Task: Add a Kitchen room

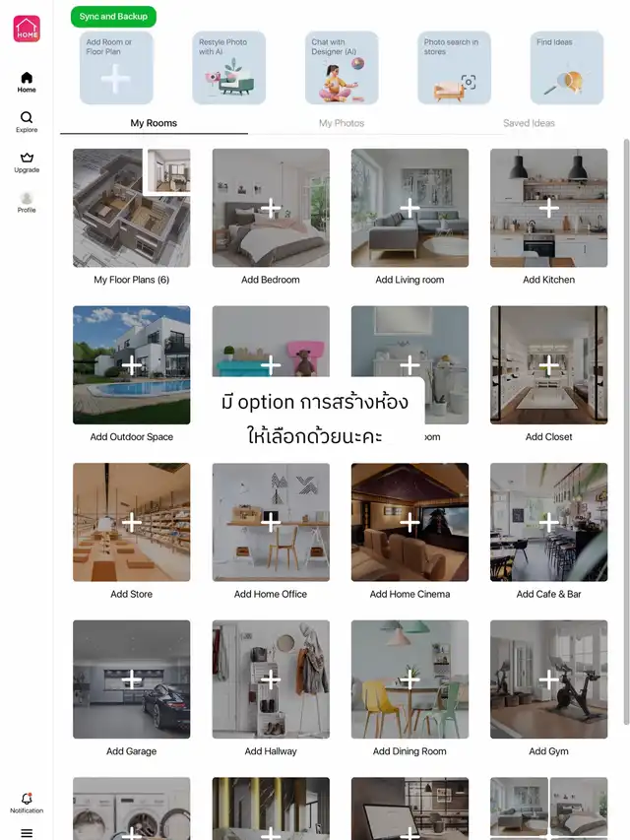Action: point(548,209)
